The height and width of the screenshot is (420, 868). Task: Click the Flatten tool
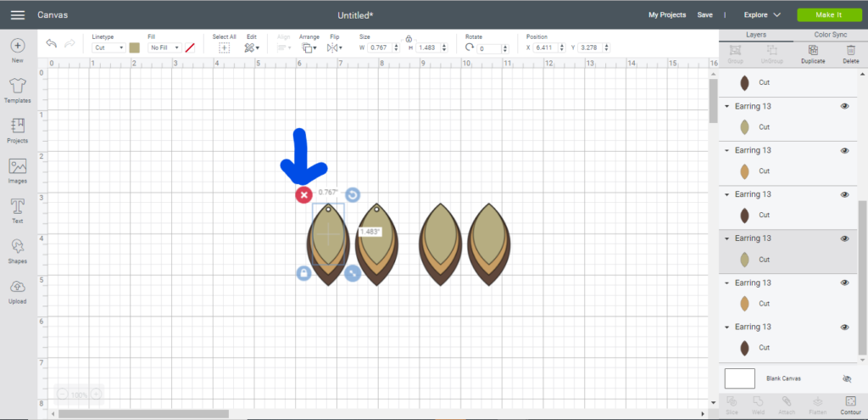[x=818, y=406]
